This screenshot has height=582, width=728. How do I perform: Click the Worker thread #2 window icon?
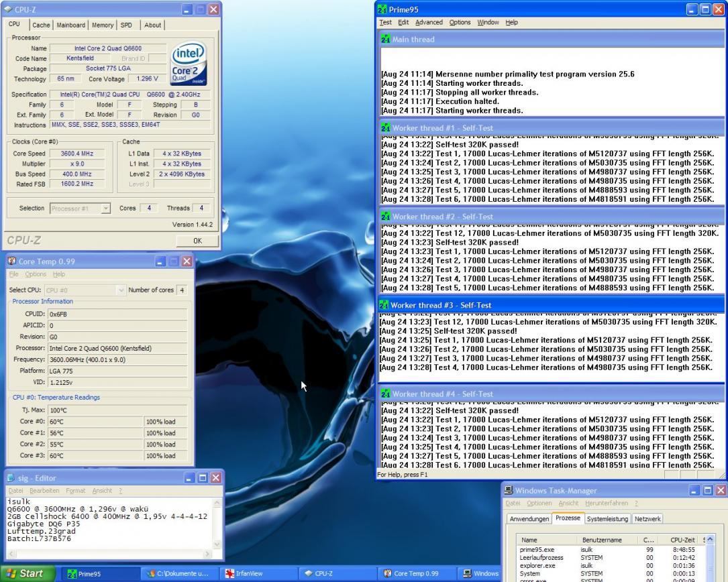pos(385,217)
